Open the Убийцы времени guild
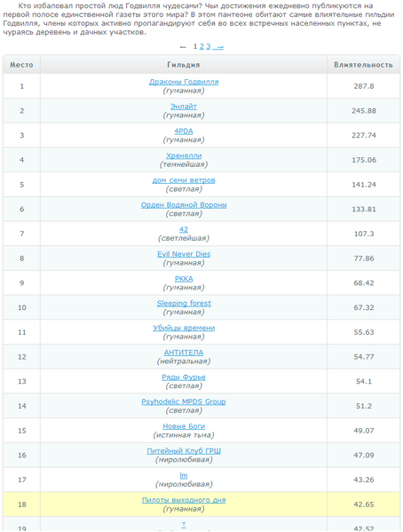This screenshot has width=403, height=532. (184, 328)
